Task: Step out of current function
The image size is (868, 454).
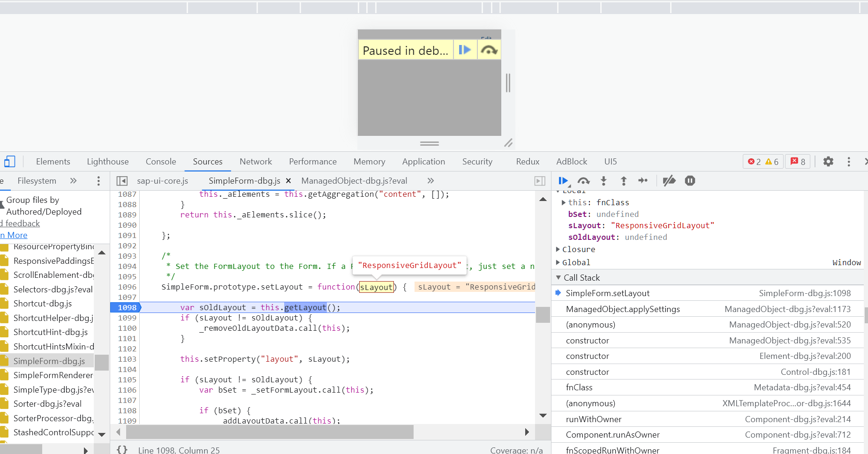Action: coord(624,180)
